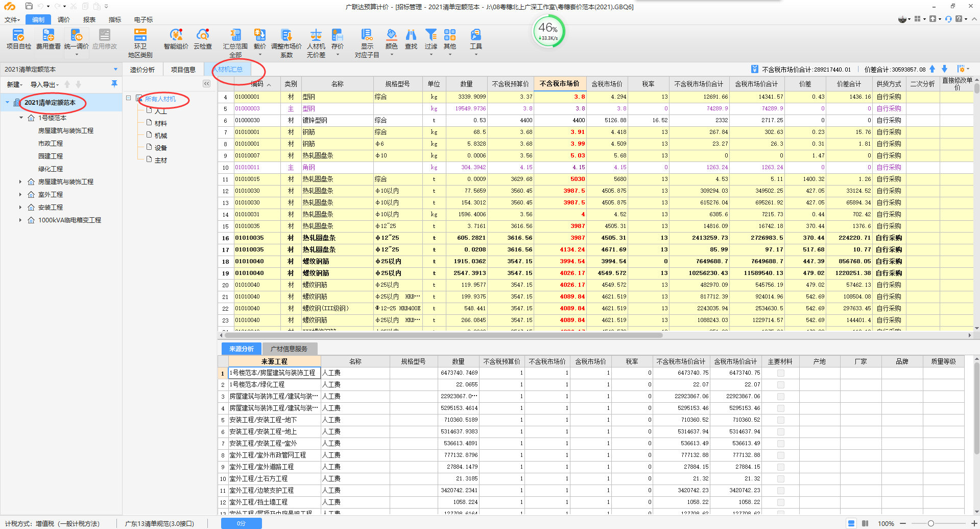980x529 pixels.
Task: Collapse the 1号楼范本 tree node
Action: coord(21,118)
